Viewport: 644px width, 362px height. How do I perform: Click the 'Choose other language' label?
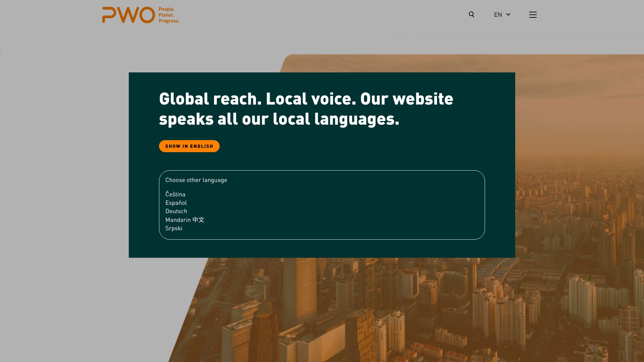(x=196, y=180)
